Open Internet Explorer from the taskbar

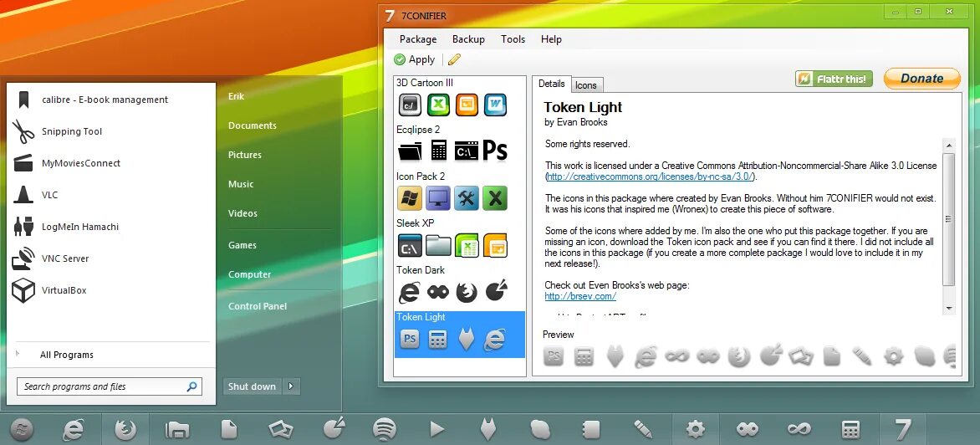pyautogui.click(x=73, y=429)
